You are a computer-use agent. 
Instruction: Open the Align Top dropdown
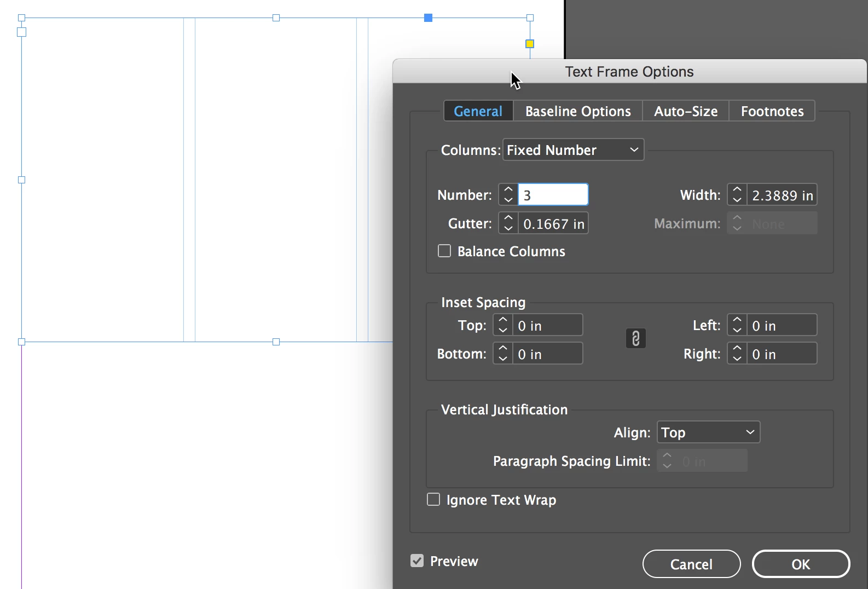pos(708,432)
